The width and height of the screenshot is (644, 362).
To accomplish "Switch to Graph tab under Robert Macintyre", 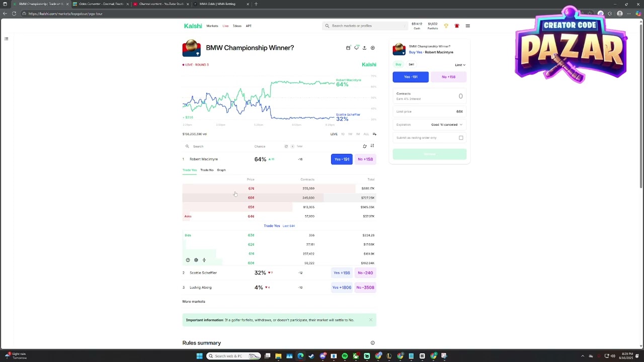I will (x=221, y=170).
